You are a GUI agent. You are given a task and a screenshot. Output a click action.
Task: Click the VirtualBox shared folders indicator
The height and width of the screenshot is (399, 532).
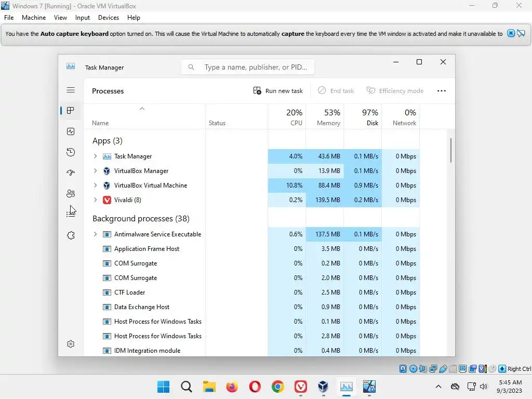453,368
